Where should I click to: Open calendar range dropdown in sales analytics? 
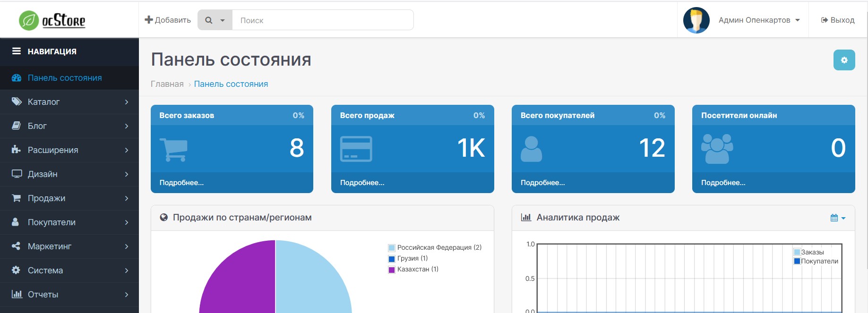837,218
